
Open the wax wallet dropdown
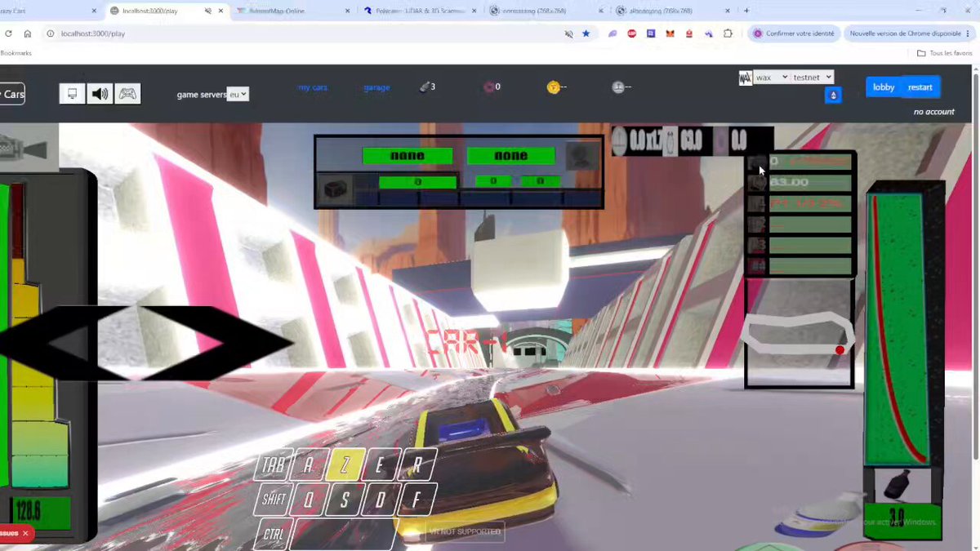point(771,78)
